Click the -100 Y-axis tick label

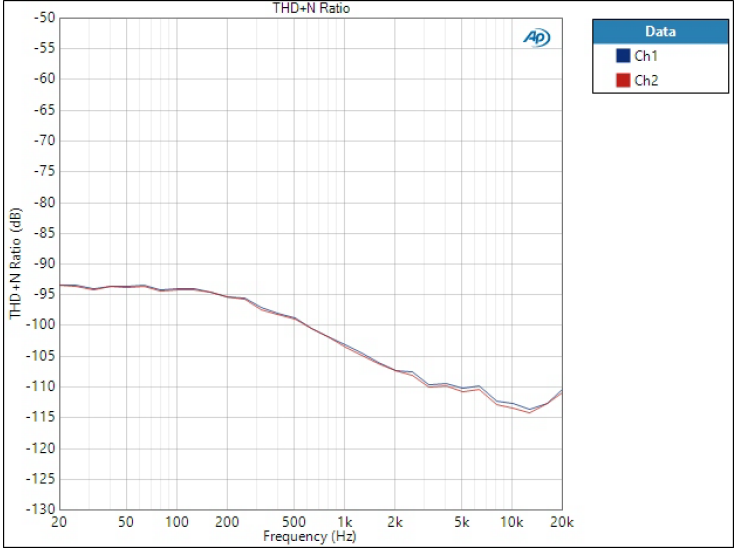click(x=41, y=324)
